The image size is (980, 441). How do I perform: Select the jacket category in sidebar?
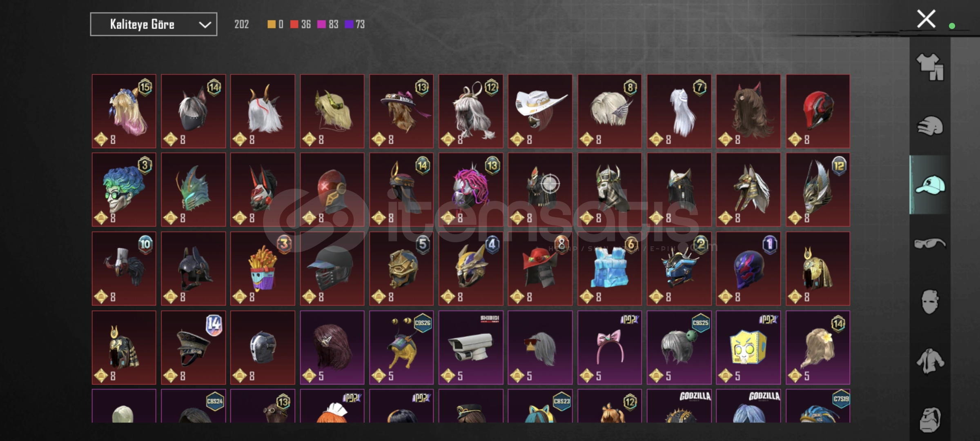click(930, 361)
